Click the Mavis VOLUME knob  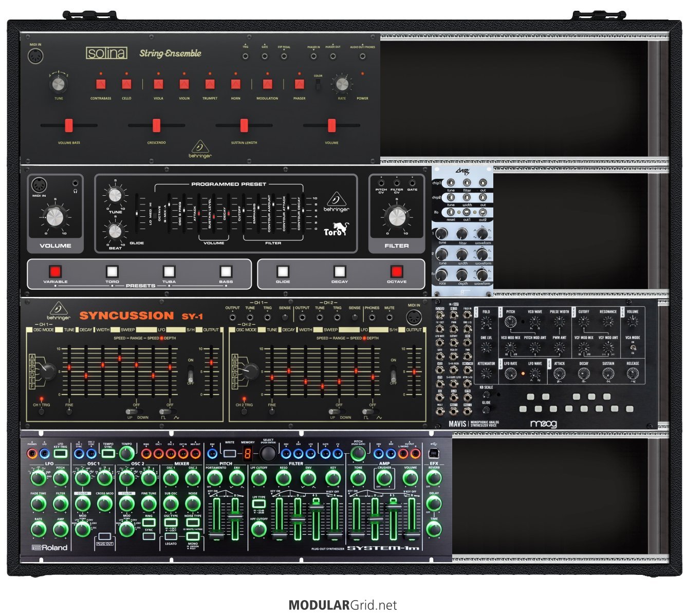(633, 322)
